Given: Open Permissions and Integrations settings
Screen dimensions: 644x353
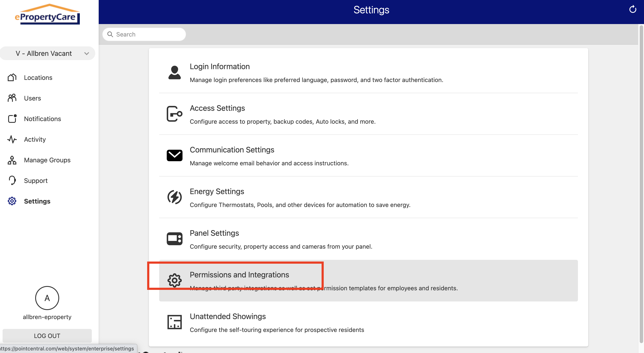Looking at the screenshot, I should tap(239, 275).
